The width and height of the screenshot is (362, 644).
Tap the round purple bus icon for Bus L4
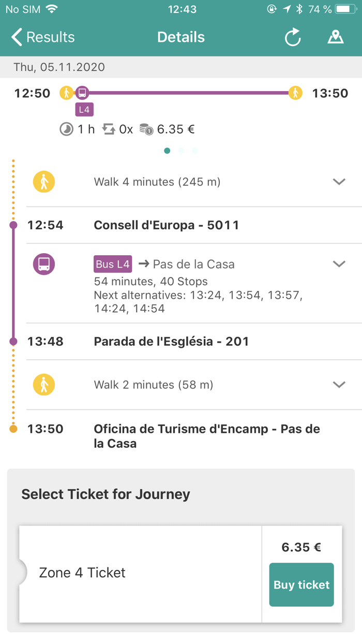tap(44, 264)
